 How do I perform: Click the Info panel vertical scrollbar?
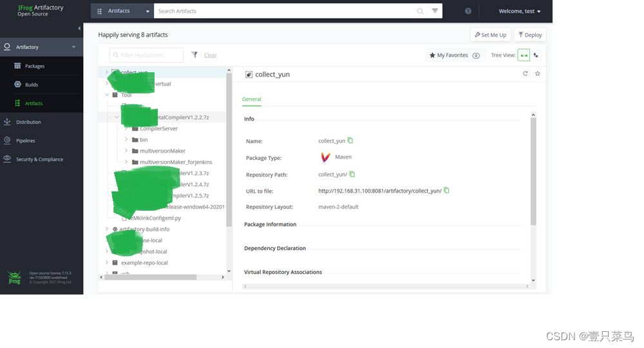pyautogui.click(x=533, y=171)
